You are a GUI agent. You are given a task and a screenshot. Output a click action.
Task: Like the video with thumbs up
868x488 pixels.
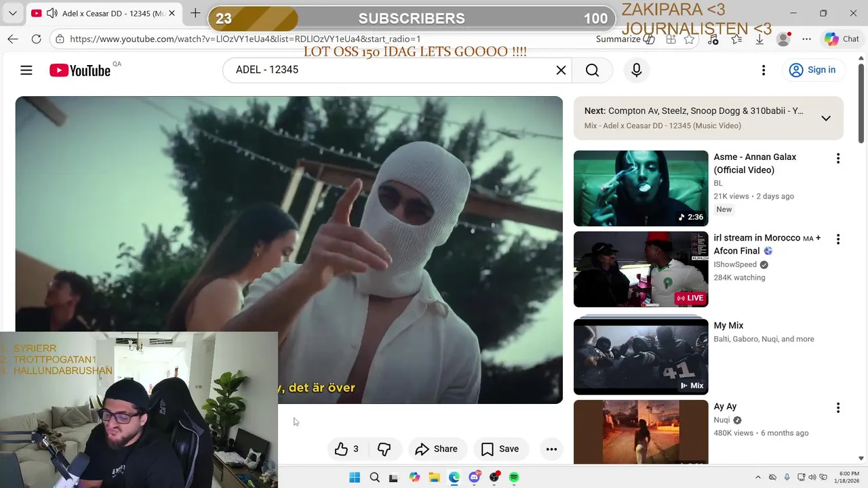(347, 449)
